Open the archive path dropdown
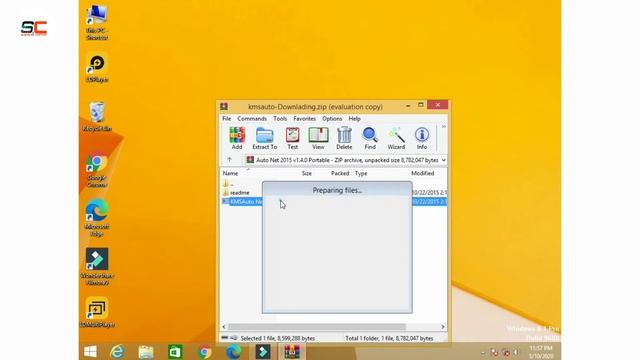Viewport: 640px width, 360px height. 444,160
